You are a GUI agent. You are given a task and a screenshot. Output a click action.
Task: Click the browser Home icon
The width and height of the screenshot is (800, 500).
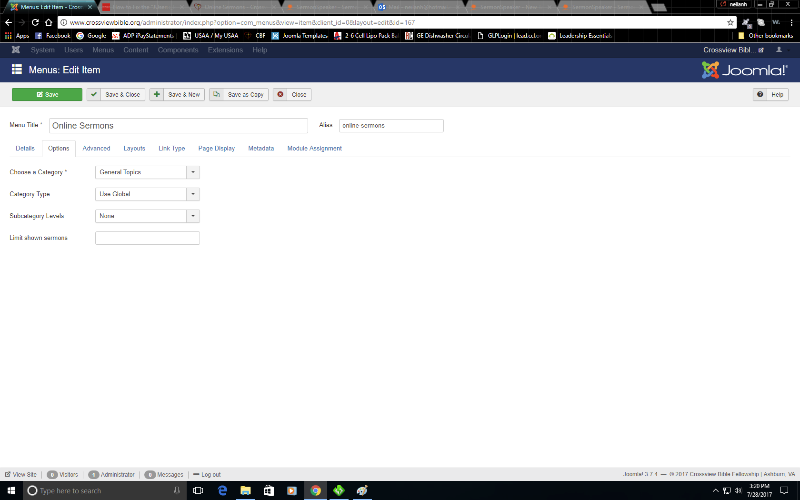48,22
